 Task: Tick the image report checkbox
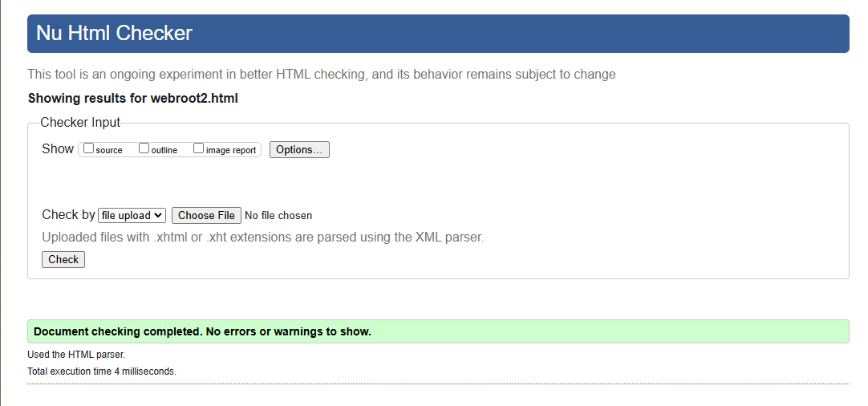click(x=199, y=148)
